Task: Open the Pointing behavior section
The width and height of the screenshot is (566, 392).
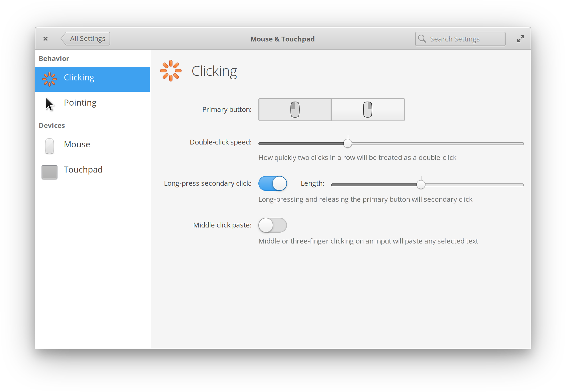Action: click(x=80, y=103)
